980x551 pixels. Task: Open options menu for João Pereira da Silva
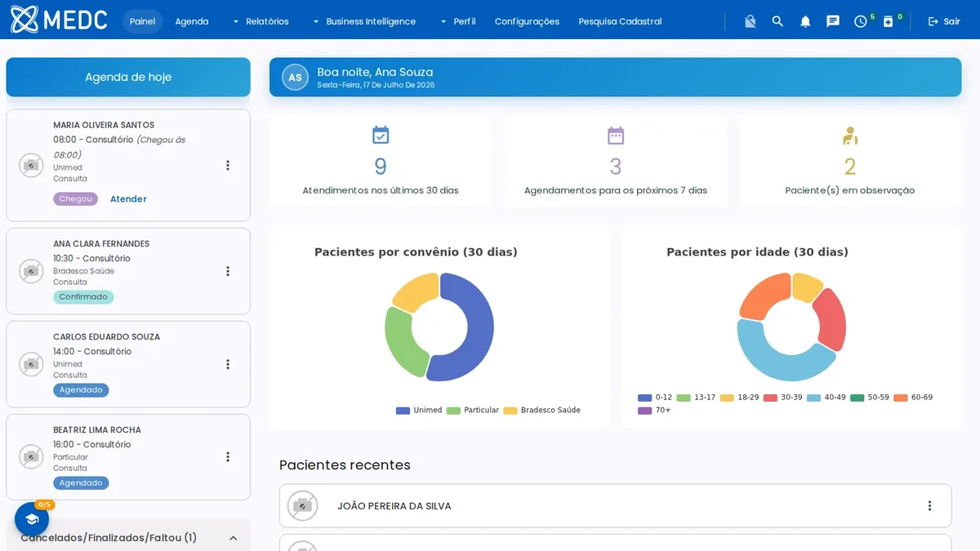tap(929, 506)
